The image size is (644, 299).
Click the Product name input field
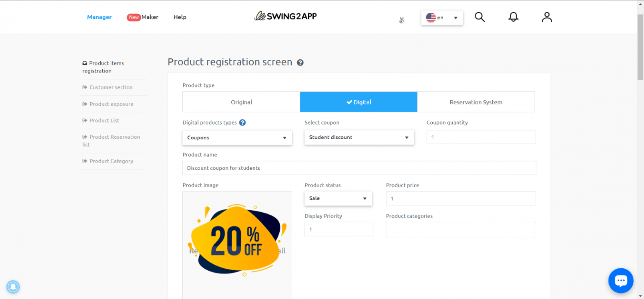point(359,168)
